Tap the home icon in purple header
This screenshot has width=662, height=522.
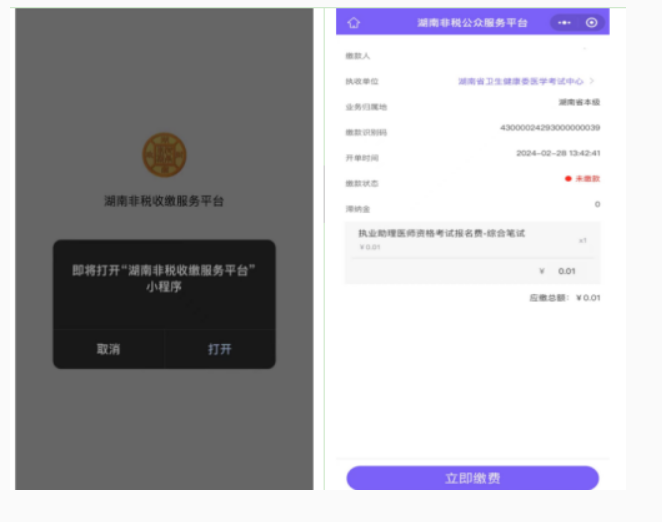(x=353, y=23)
